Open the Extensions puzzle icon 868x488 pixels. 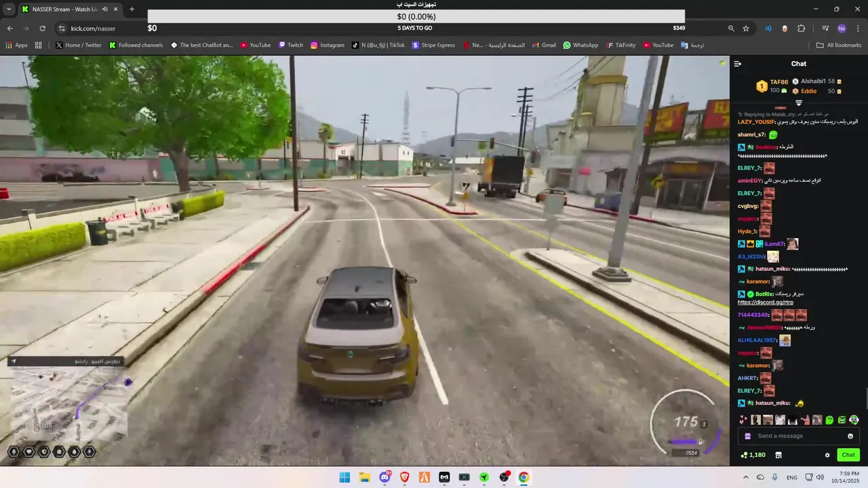pos(801,28)
